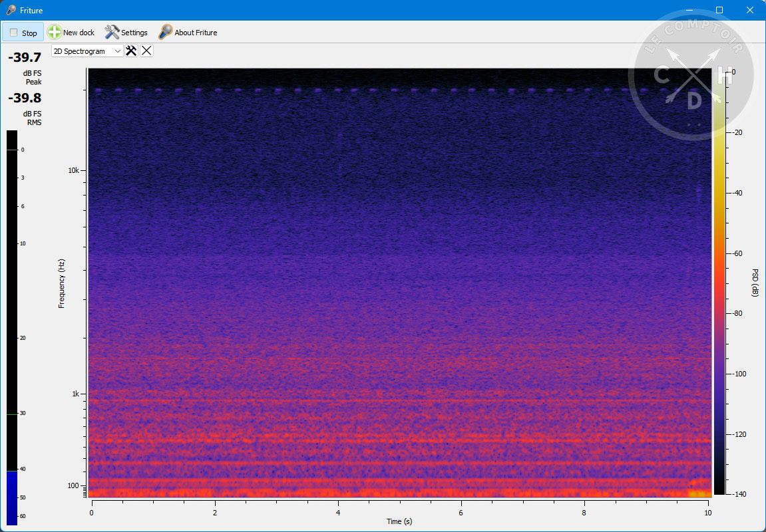Click the green plus New dock icon
The width and height of the screenshot is (766, 532).
[55, 32]
